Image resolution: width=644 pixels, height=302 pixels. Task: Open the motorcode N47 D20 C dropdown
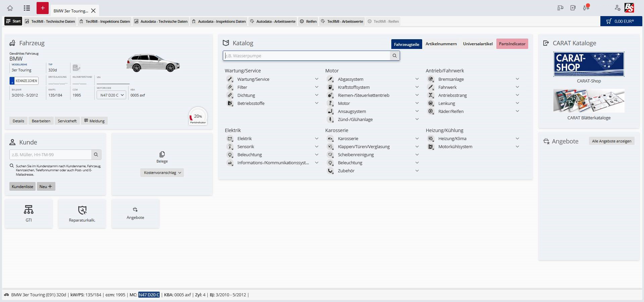[111, 95]
